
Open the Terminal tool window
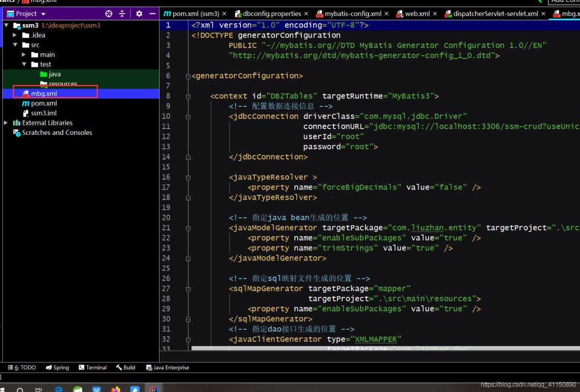click(92, 367)
